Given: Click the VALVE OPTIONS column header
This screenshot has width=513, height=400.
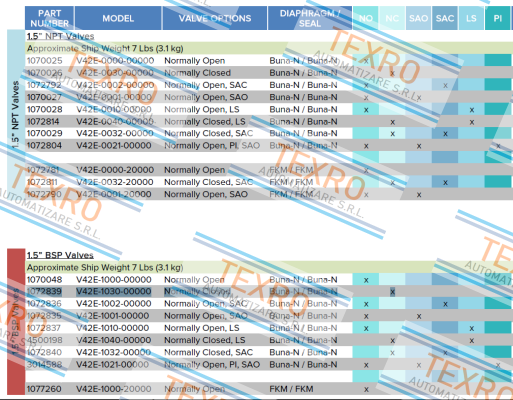Looking at the screenshot, I should [215, 18].
